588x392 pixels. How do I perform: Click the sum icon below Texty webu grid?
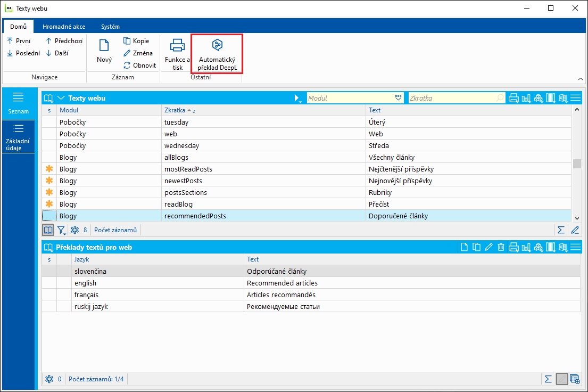[560, 230]
